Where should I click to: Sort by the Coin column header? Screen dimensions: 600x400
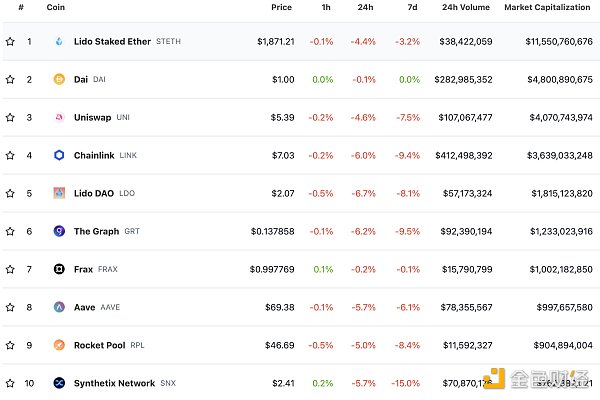(56, 7)
